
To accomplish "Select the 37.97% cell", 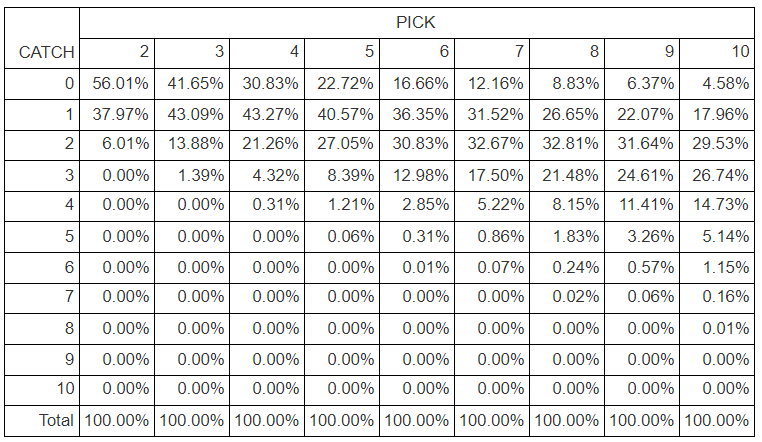I will [117, 115].
